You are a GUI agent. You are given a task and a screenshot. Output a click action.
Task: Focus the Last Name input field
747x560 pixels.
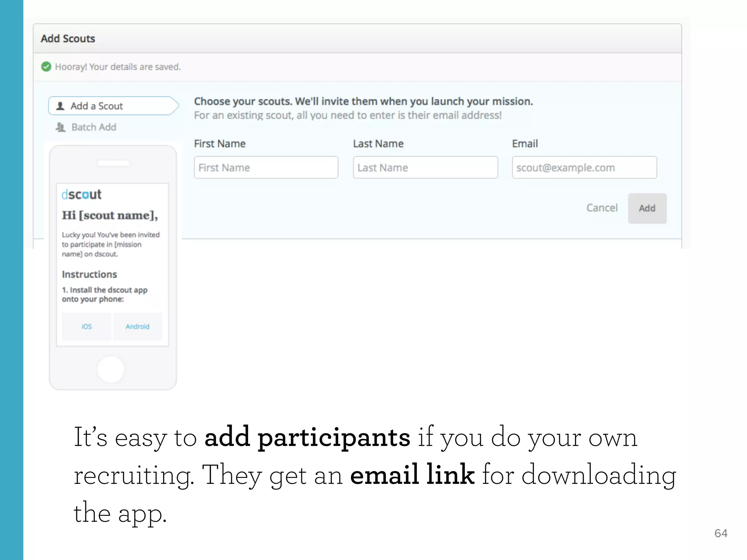425,167
